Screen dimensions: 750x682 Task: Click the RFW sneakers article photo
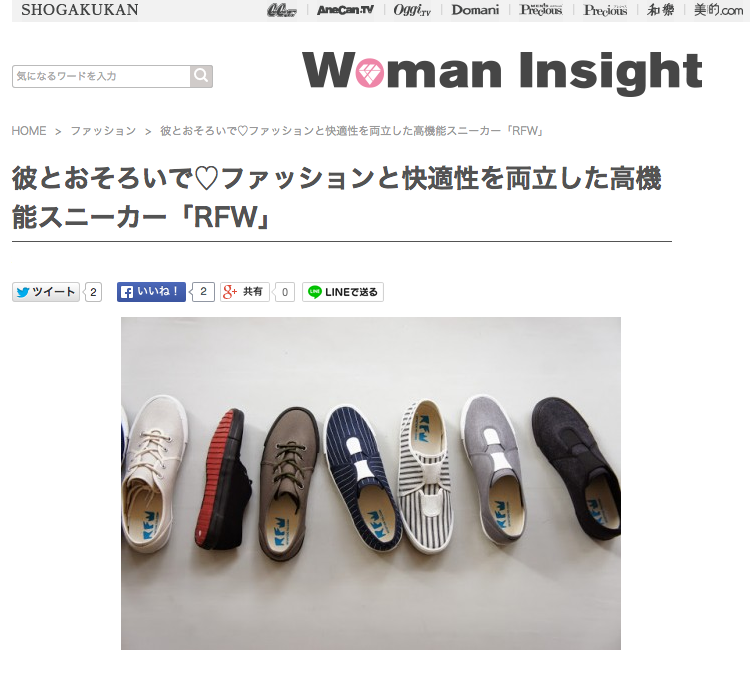pos(371,483)
